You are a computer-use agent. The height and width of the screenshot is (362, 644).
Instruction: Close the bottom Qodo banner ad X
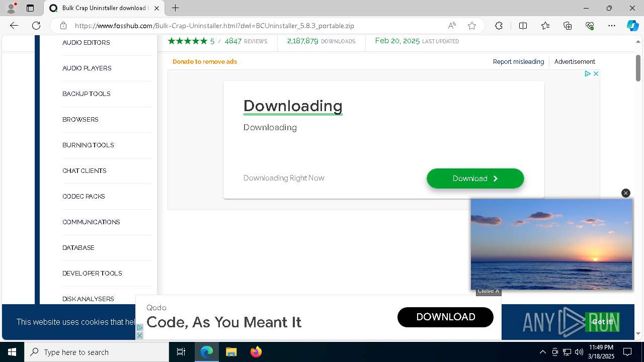(140, 335)
